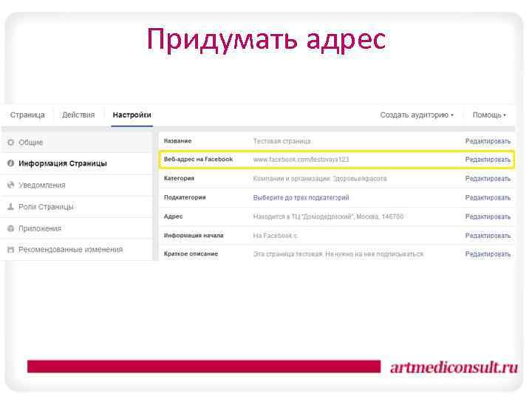This screenshot has height=399, width=532.
Task: Click Редактировать in the Категория row
Action: tap(488, 179)
